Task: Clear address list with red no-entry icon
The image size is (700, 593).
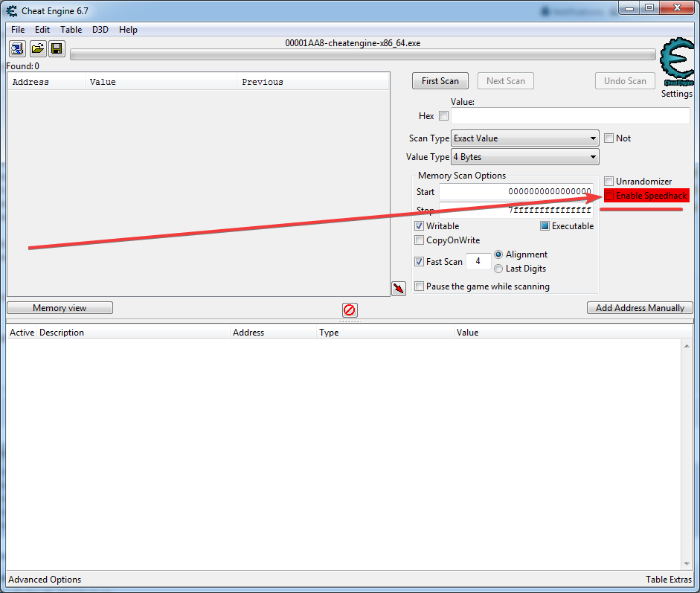Action: tap(350, 310)
